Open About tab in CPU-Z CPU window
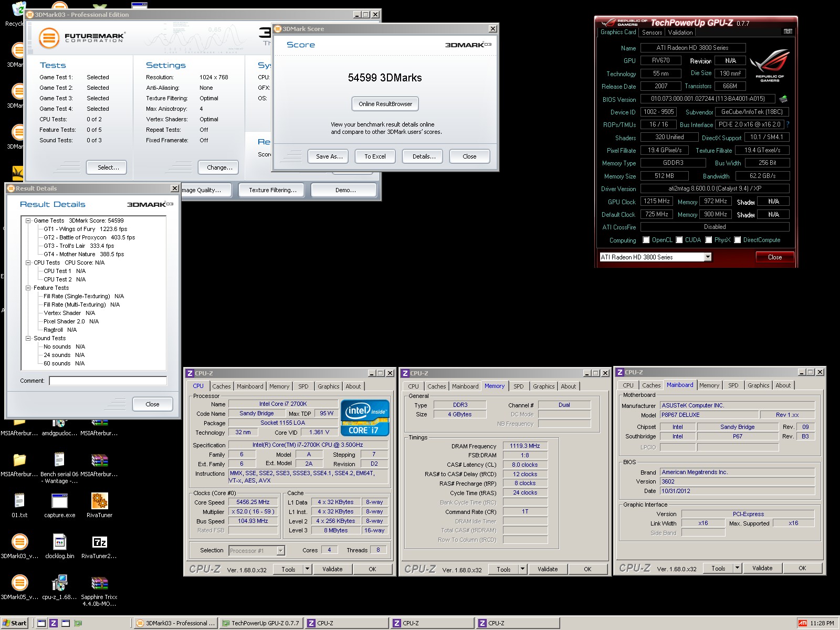 (x=353, y=386)
